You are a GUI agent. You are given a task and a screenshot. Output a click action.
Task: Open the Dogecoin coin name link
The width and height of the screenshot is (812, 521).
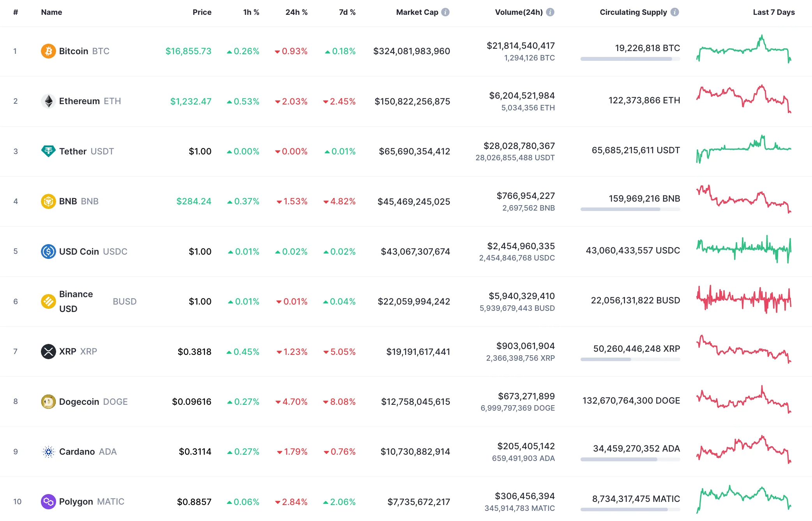(x=79, y=401)
